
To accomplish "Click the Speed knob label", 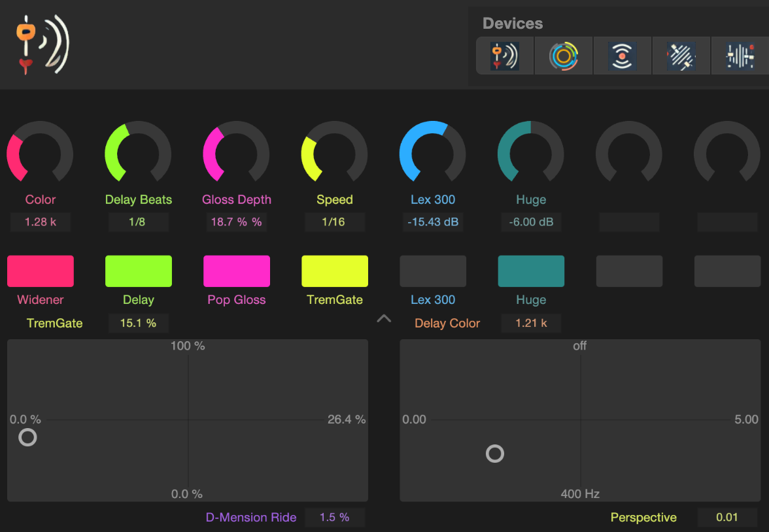I will point(335,199).
